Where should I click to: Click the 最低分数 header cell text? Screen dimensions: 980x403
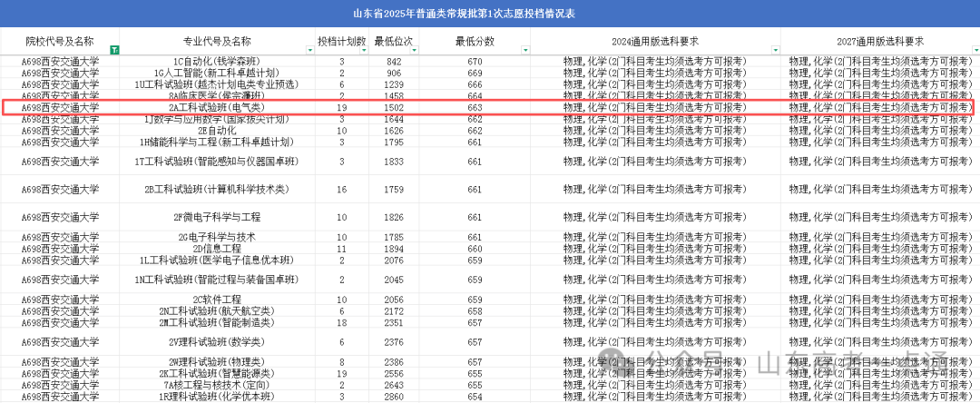click(475, 42)
